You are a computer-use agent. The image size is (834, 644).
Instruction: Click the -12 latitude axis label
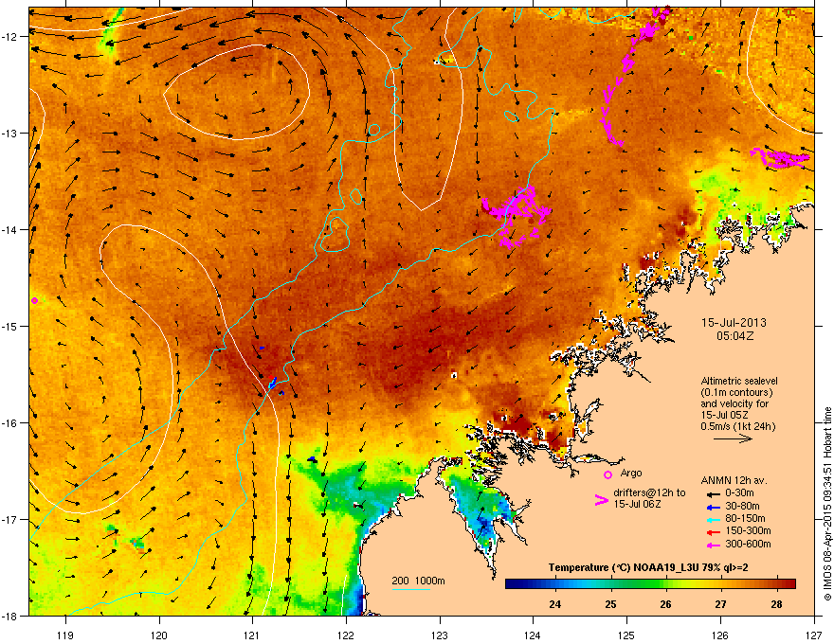(9, 37)
